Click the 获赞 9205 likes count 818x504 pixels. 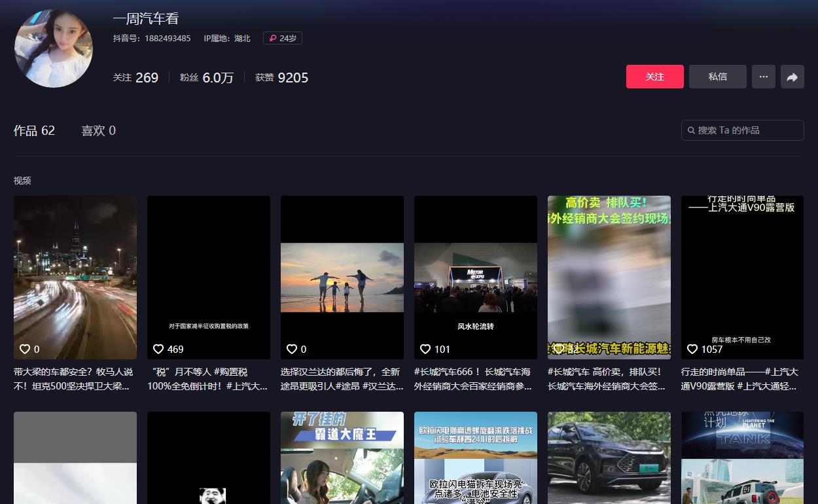click(x=281, y=77)
